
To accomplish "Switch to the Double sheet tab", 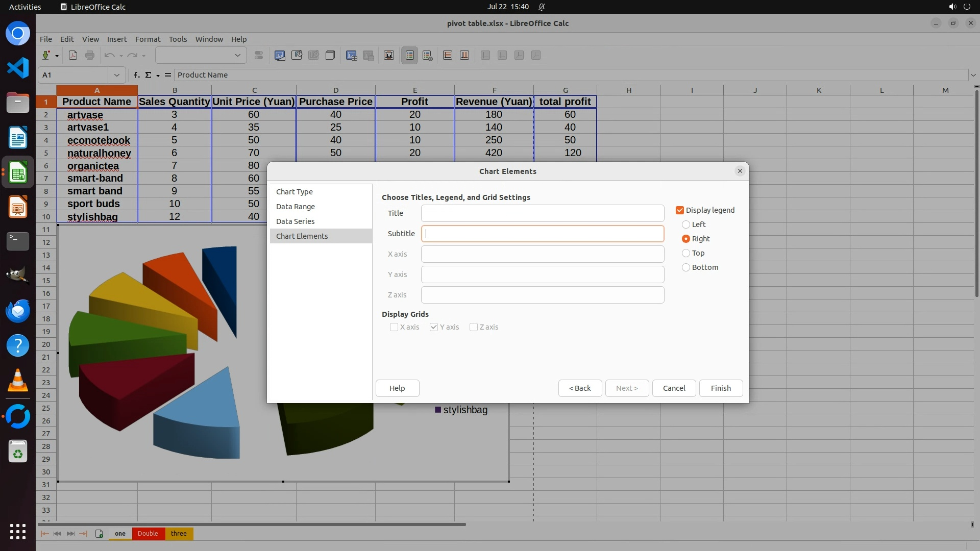I will (x=148, y=534).
